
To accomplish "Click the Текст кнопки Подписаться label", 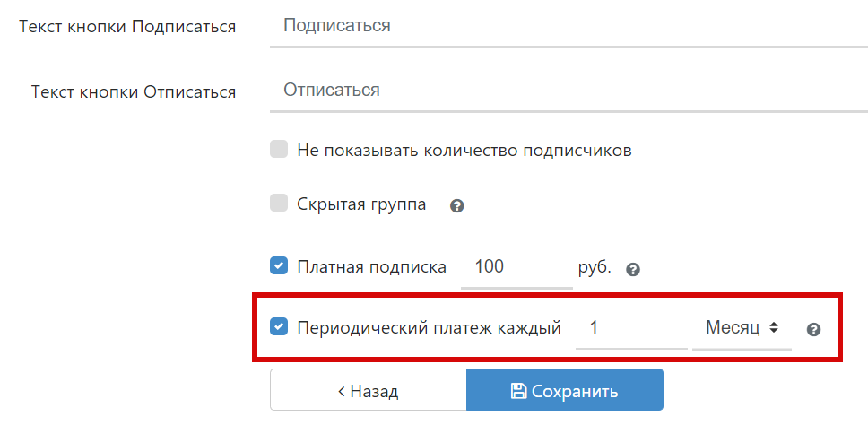I will (127, 27).
